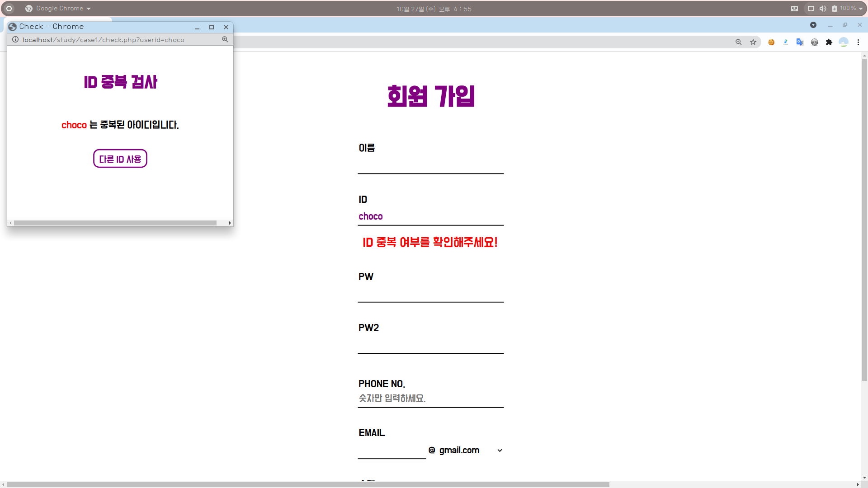Image resolution: width=868 pixels, height=488 pixels.
Task: Click the PHONE NO. input field
Action: click(430, 399)
